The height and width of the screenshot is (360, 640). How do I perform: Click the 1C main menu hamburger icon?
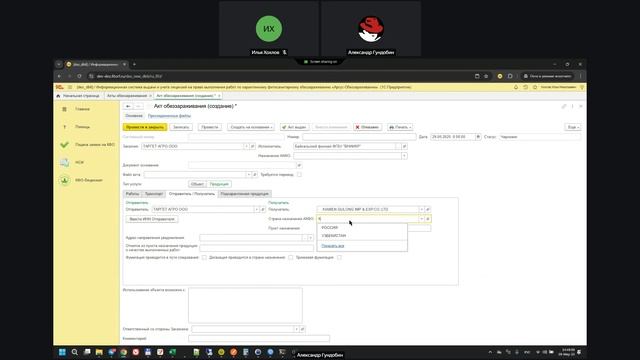tap(70, 87)
